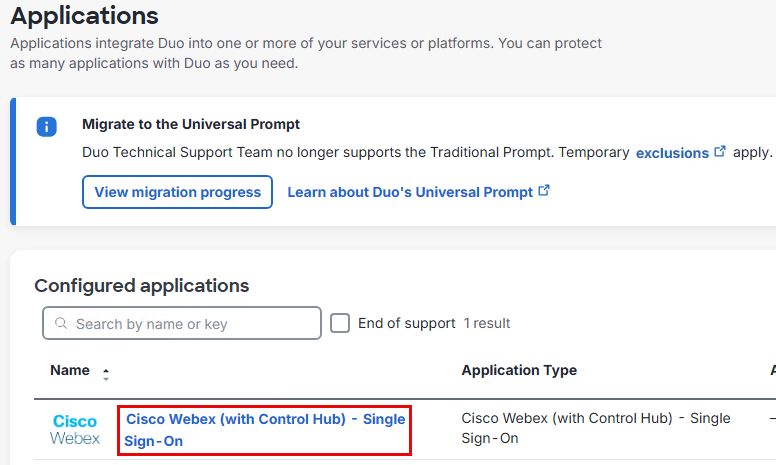Image resolution: width=776 pixels, height=465 pixels.
Task: Click the Migrate to the Universal Prompt title
Action: click(191, 125)
